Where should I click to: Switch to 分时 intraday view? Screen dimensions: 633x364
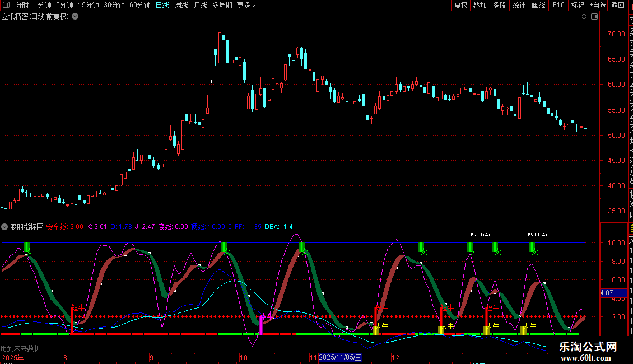pos(22,5)
